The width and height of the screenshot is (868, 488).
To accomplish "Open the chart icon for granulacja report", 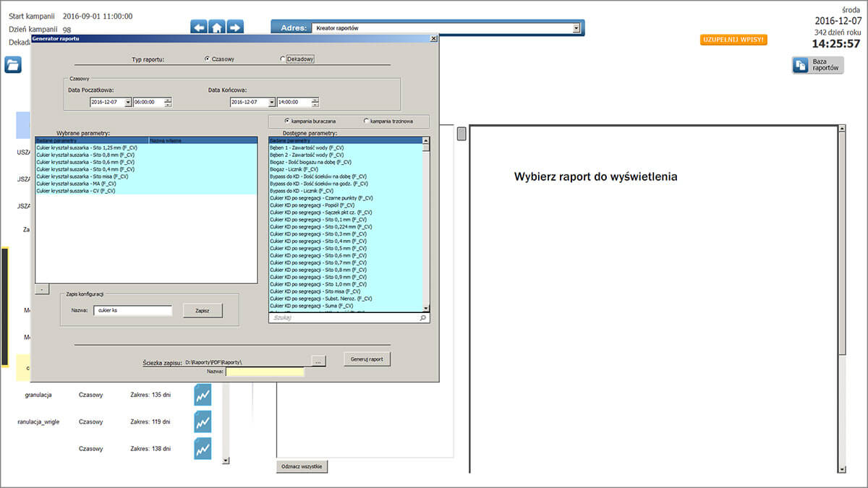I will click(x=201, y=394).
